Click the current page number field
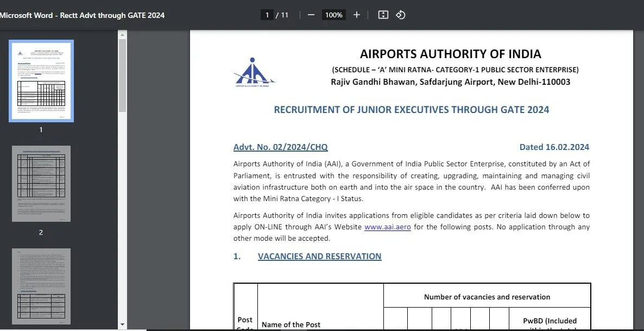Viewport: 644px width, 331px height. pos(267,15)
